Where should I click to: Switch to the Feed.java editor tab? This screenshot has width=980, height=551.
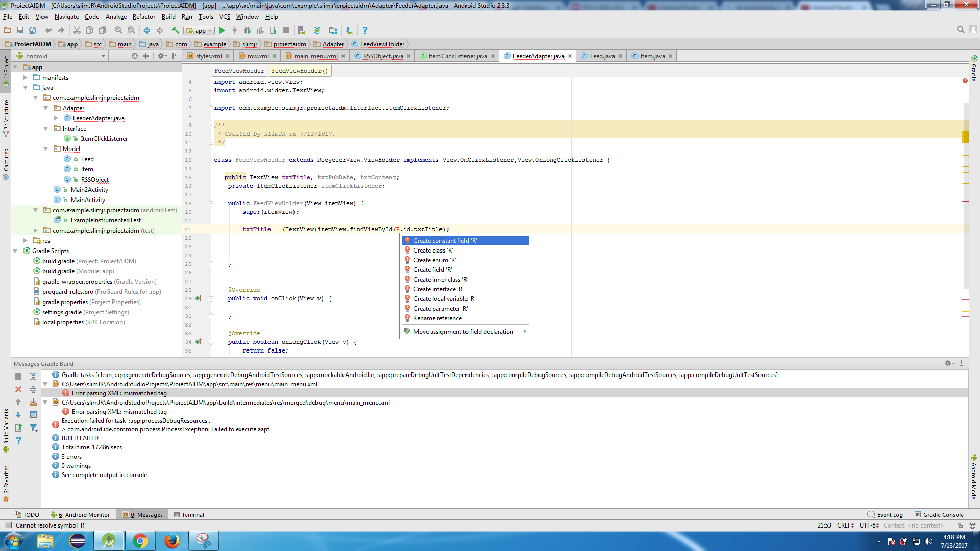tap(602, 56)
